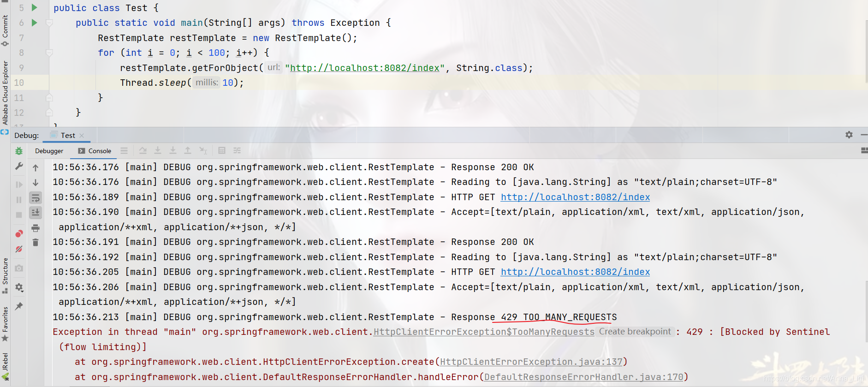The height and width of the screenshot is (387, 868).
Task: Stop the debug process
Action: pos(19,215)
